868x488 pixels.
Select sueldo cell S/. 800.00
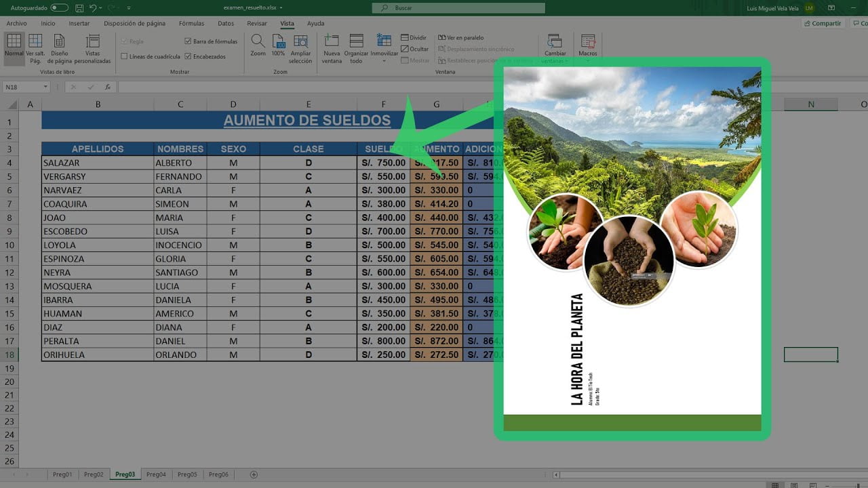pyautogui.click(x=384, y=341)
